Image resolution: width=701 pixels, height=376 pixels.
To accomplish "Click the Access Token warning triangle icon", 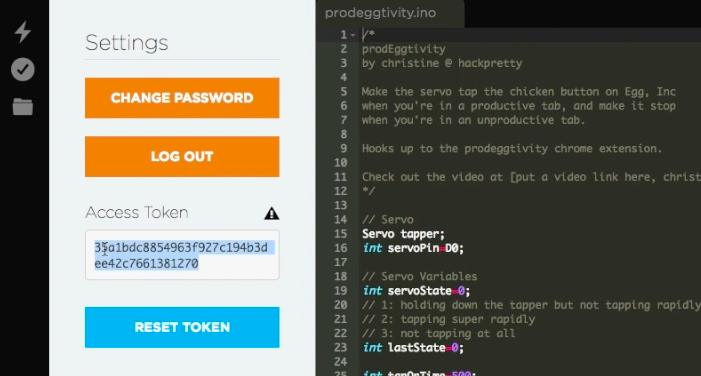I will [271, 213].
